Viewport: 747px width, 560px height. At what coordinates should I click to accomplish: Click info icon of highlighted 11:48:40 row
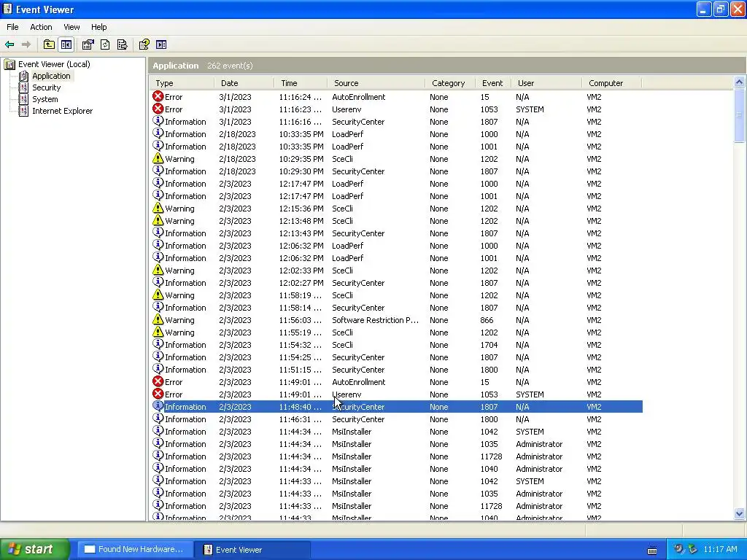[158, 406]
